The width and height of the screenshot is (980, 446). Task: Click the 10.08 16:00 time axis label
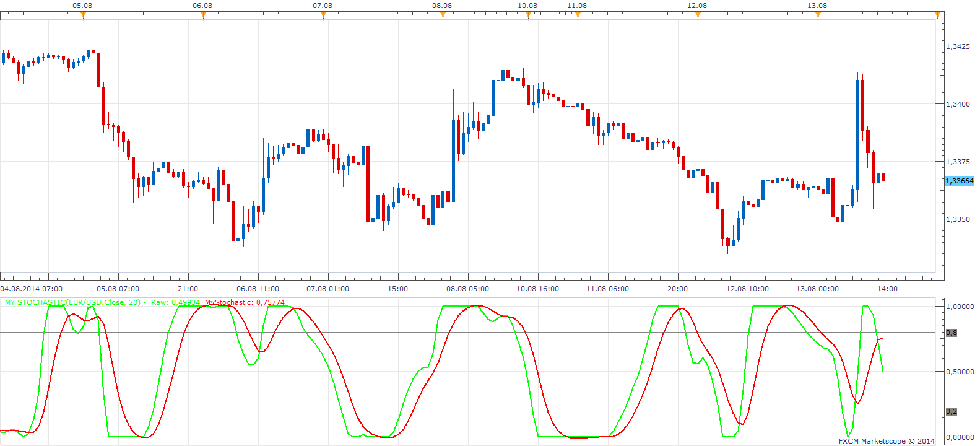pyautogui.click(x=538, y=289)
